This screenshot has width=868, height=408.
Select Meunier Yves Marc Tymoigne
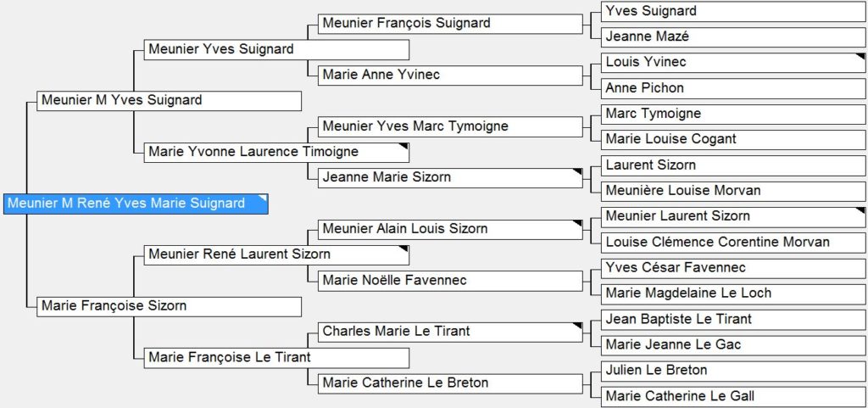[450, 126]
